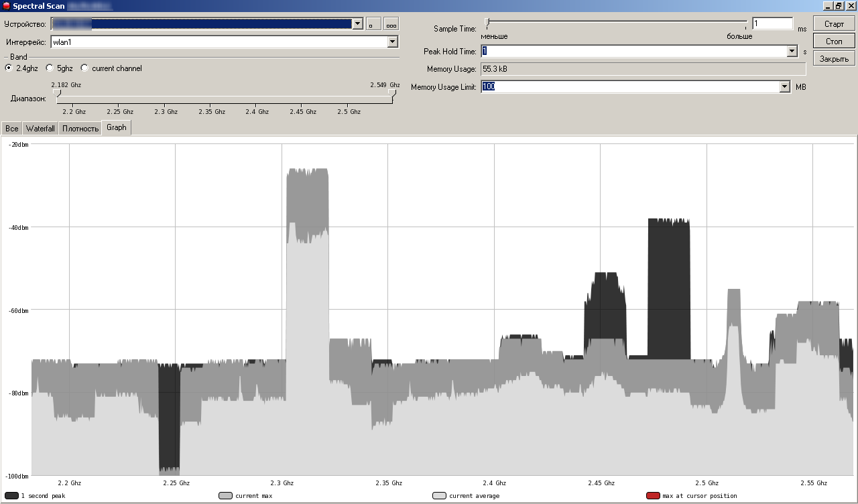
Task: Expand the Memory Usage Limit dropdown
Action: pyautogui.click(x=785, y=87)
